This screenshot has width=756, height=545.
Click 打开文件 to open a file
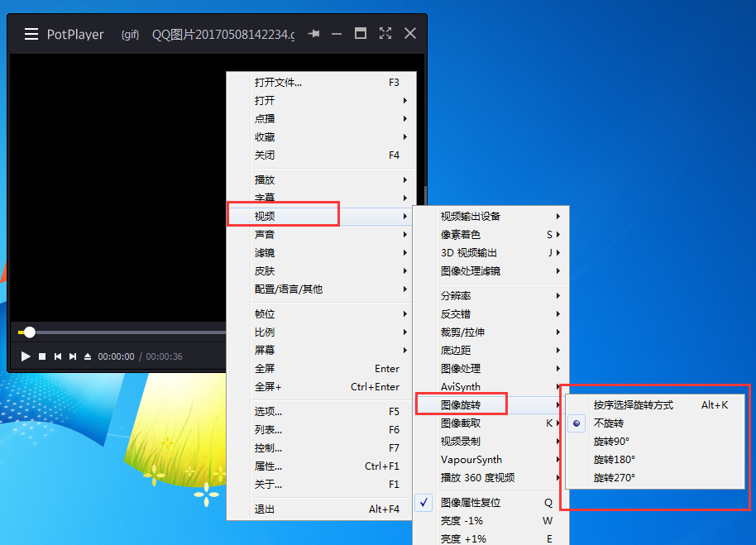[x=277, y=82]
